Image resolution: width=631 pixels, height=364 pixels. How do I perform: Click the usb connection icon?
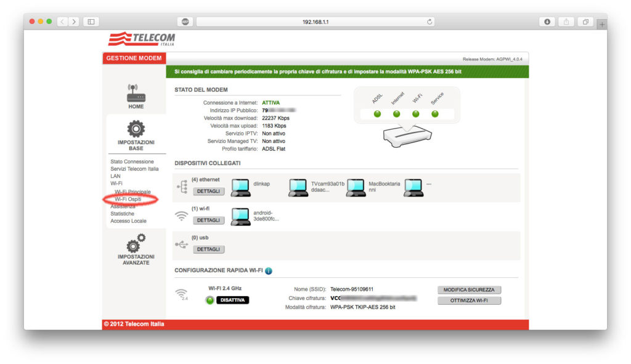click(182, 244)
